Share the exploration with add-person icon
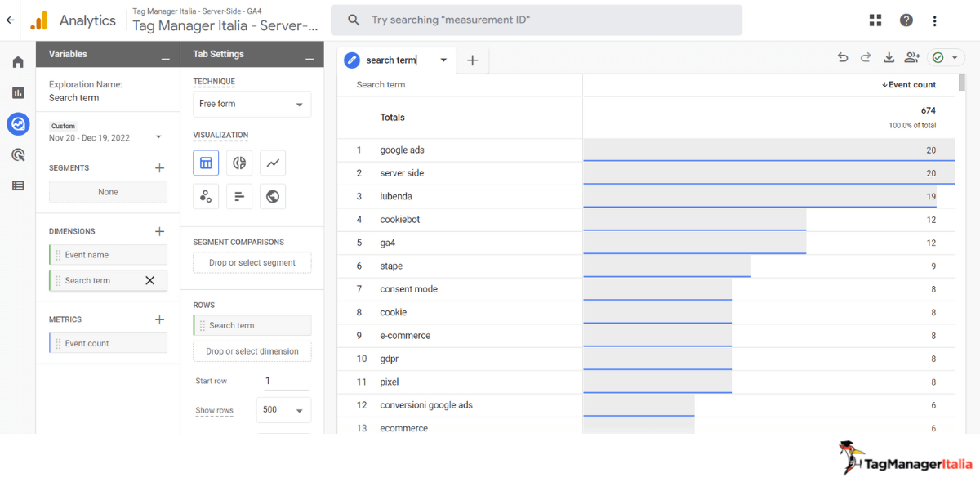980x482 pixels. coord(913,57)
